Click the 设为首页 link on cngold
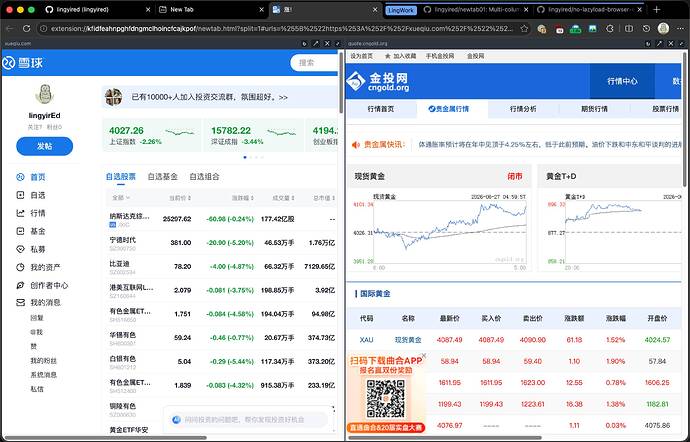 [362, 56]
